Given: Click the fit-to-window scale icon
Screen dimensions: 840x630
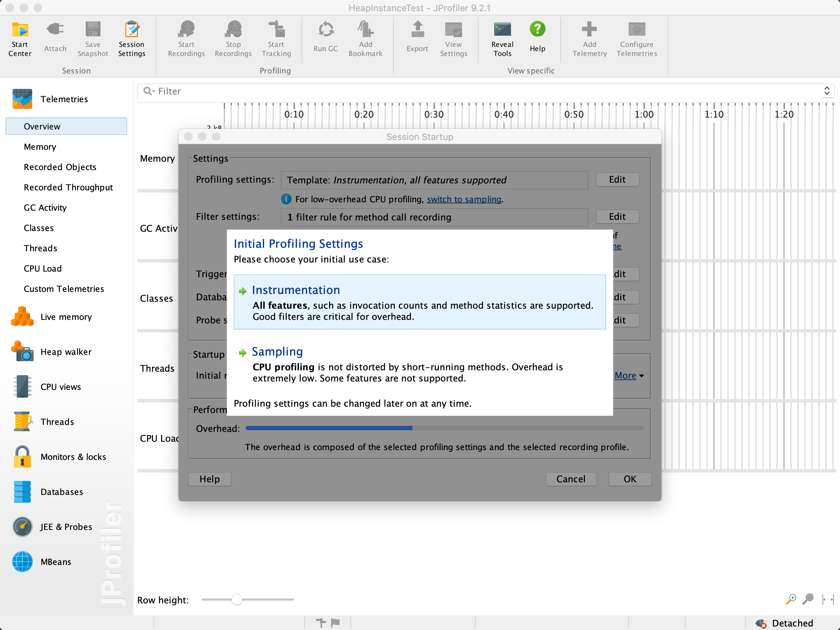Looking at the screenshot, I should pos(828,599).
